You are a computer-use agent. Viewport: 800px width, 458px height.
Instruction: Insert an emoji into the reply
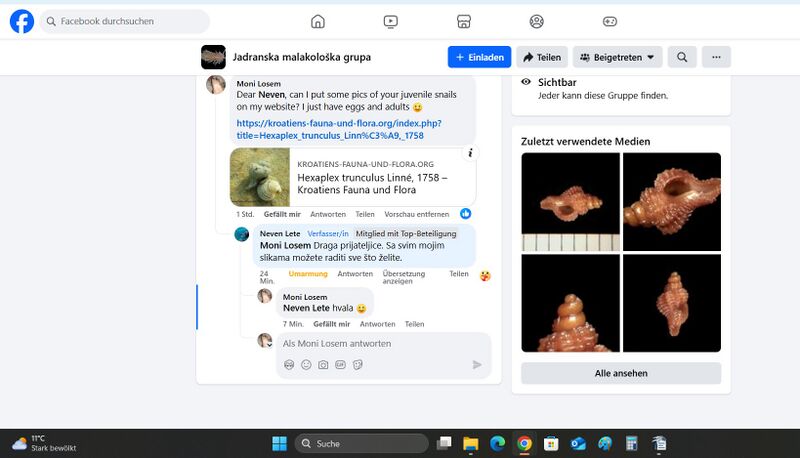coord(306,365)
